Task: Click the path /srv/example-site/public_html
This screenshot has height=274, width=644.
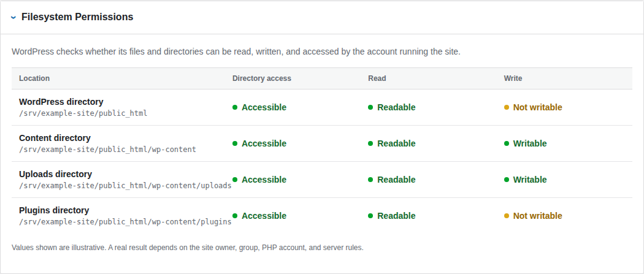Action: [x=83, y=113]
